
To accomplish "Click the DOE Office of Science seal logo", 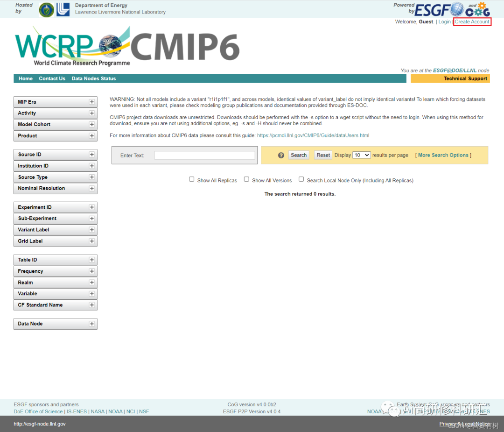I will 46,9.
